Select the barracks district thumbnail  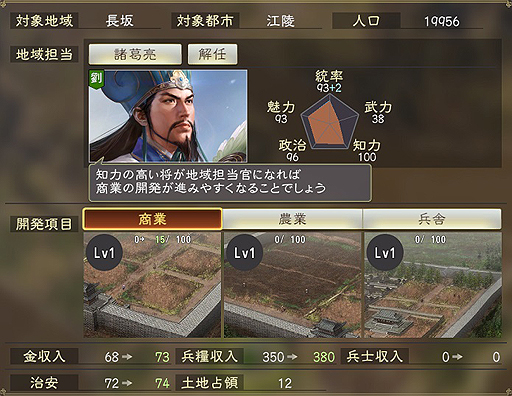[x=433, y=285]
